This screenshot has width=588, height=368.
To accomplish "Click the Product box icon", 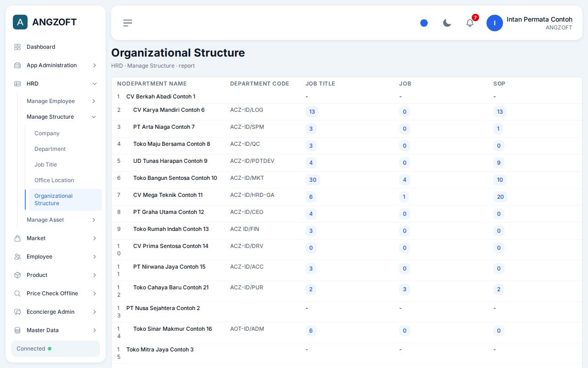I will click(17, 275).
